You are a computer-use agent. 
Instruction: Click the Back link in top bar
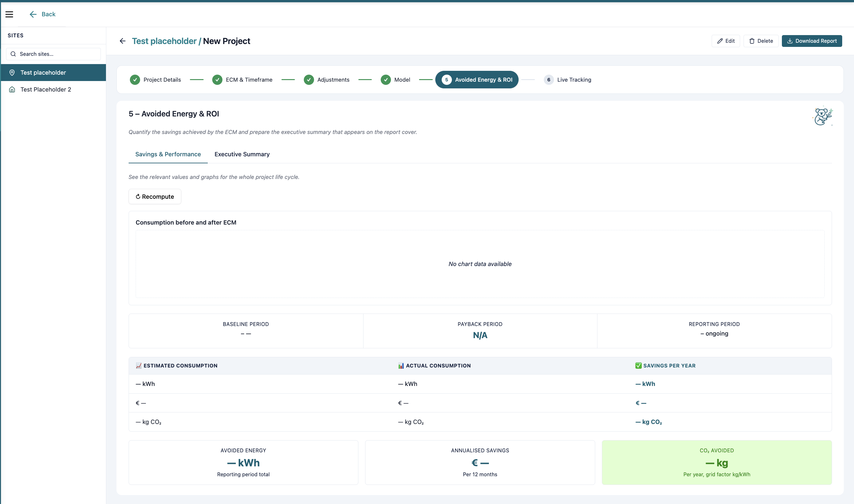click(42, 14)
